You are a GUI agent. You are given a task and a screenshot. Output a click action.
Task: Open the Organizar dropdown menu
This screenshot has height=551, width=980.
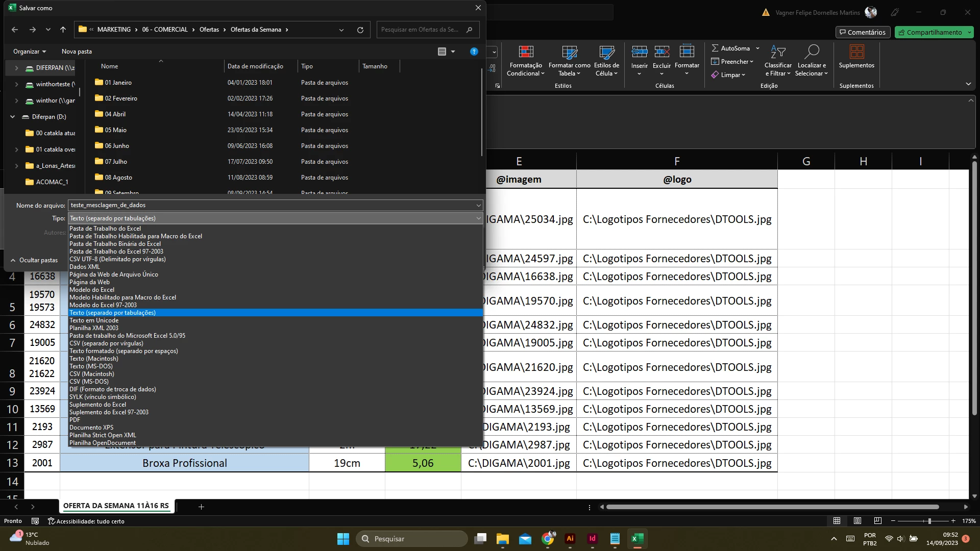coord(29,52)
